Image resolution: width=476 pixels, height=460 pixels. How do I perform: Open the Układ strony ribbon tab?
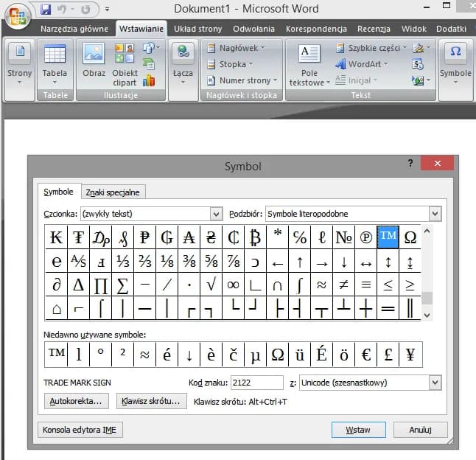coord(197,29)
